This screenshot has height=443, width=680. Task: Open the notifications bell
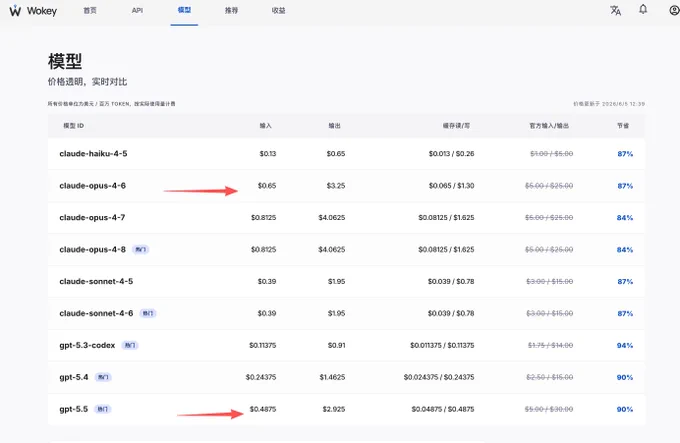point(643,10)
